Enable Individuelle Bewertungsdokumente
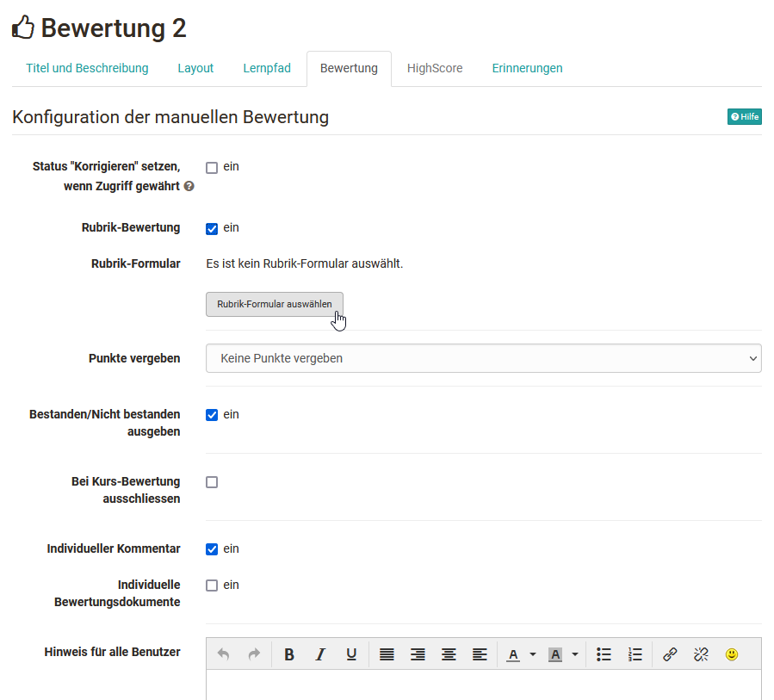 click(x=211, y=585)
